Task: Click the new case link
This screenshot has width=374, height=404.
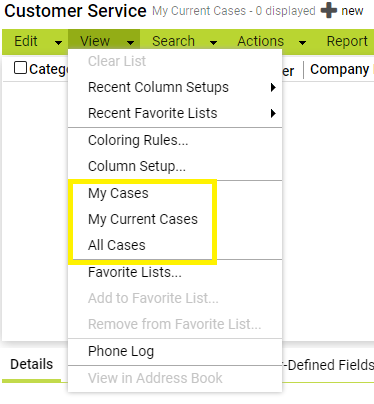Action: click(x=352, y=11)
